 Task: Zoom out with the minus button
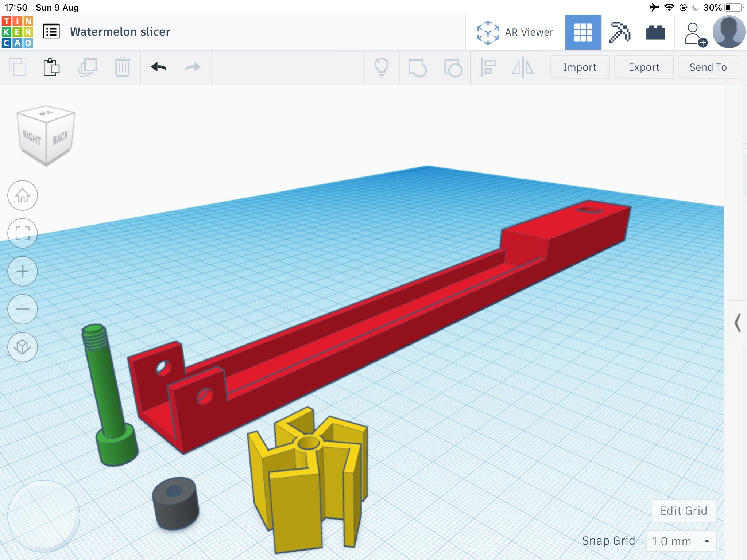coord(23,309)
